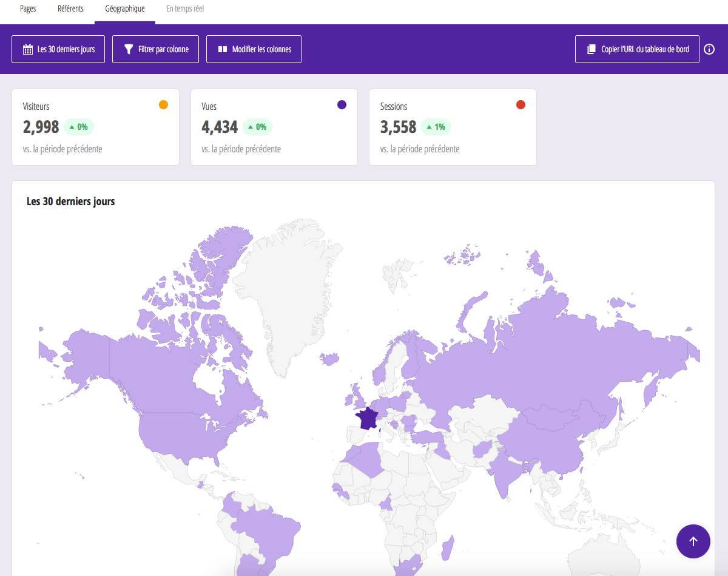Click the 2,998 visitors value
This screenshot has width=728, height=576.
click(x=41, y=127)
